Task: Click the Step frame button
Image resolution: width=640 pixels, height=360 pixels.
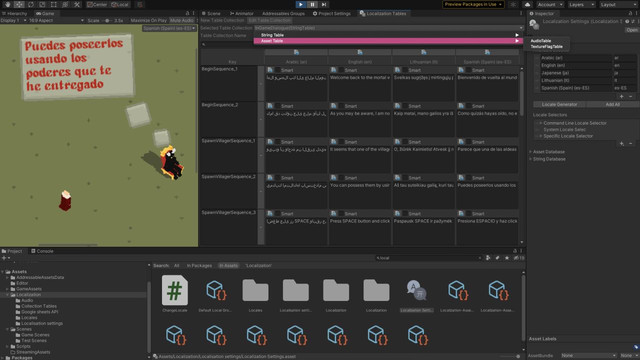Action: tap(324, 4)
